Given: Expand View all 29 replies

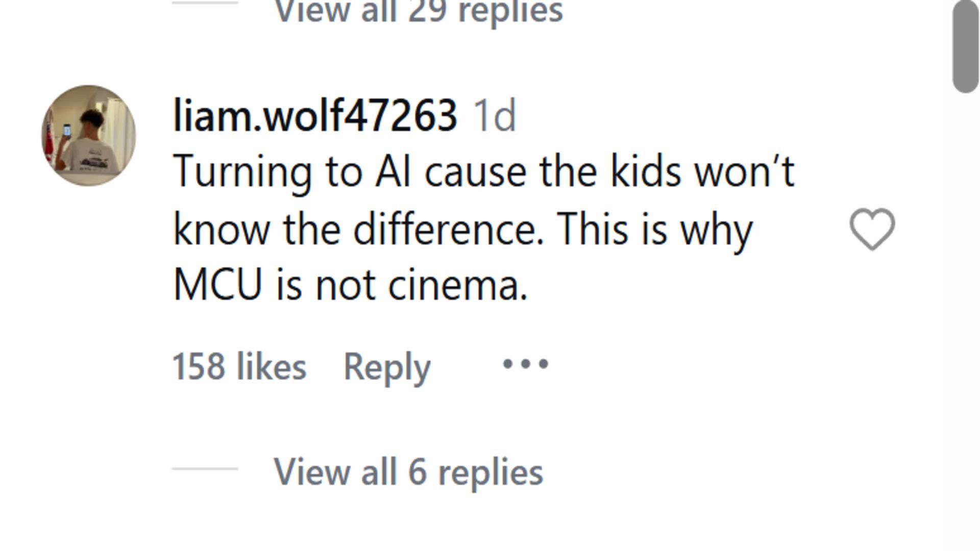Looking at the screenshot, I should pos(419,11).
